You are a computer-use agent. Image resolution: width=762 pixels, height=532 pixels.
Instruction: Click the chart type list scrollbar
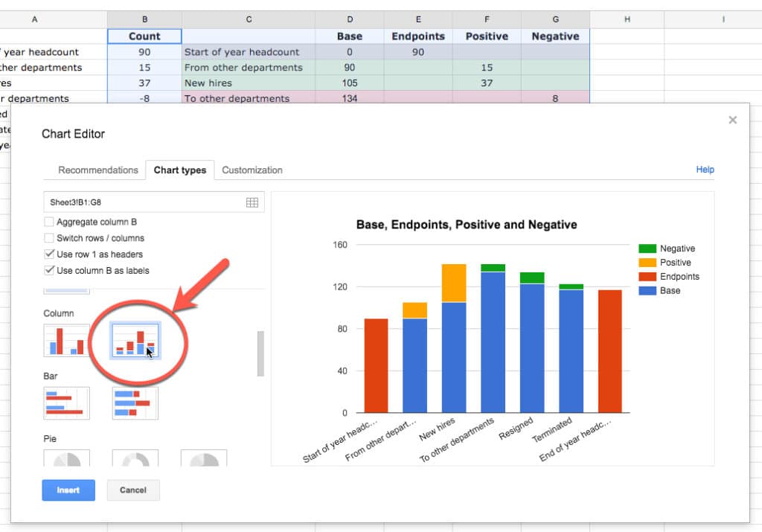[260, 355]
